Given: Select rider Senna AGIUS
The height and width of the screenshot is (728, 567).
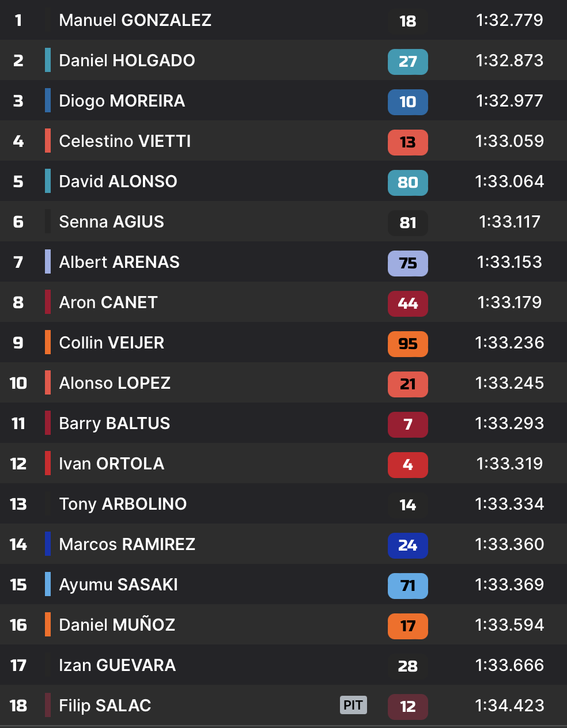Looking at the screenshot, I should tap(111, 222).
